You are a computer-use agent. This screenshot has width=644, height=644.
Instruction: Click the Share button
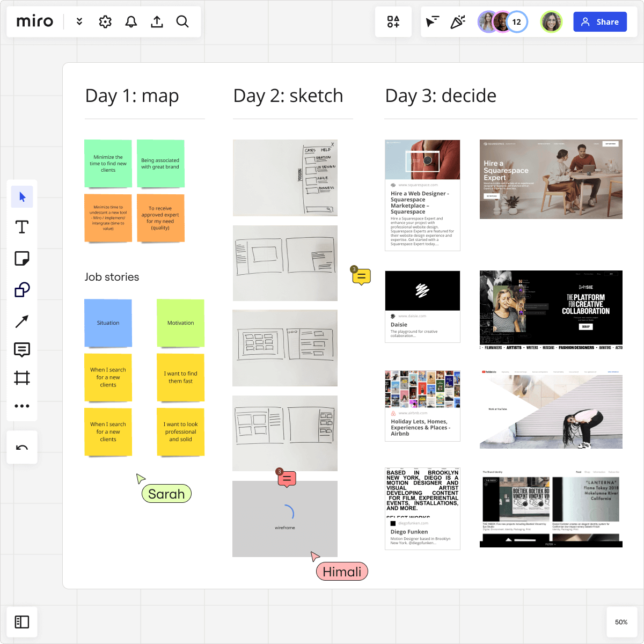tap(600, 22)
